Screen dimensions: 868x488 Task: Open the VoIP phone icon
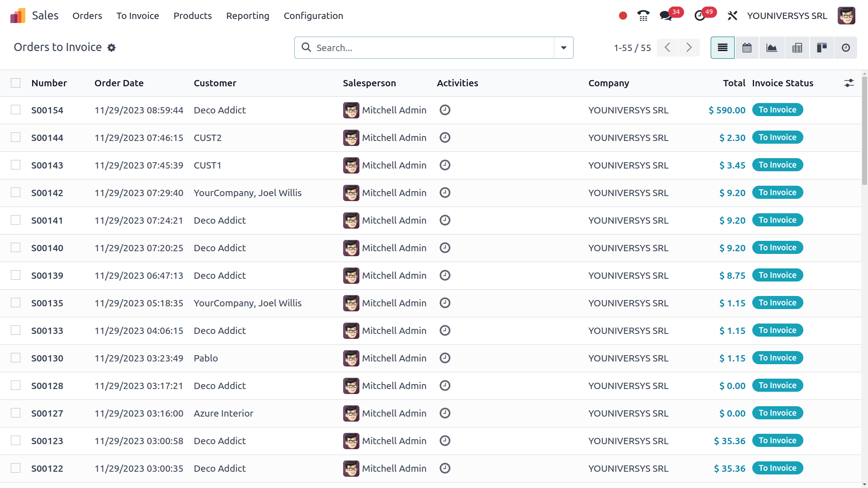coord(643,16)
